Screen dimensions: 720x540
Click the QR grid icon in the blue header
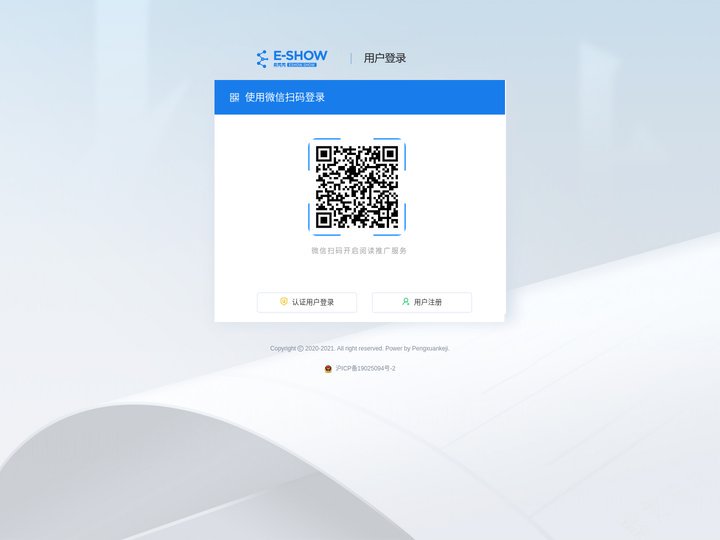[234, 97]
